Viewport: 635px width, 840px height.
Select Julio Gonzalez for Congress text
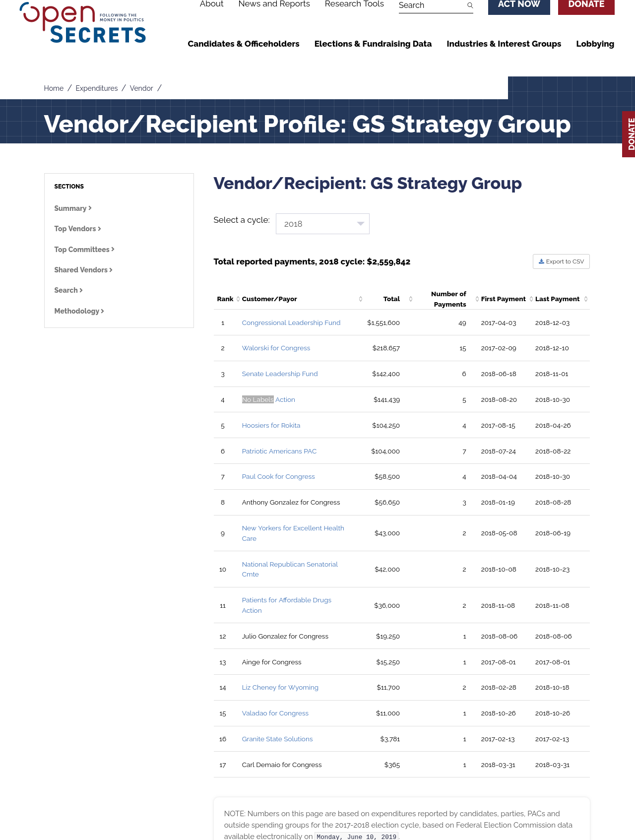(x=285, y=637)
